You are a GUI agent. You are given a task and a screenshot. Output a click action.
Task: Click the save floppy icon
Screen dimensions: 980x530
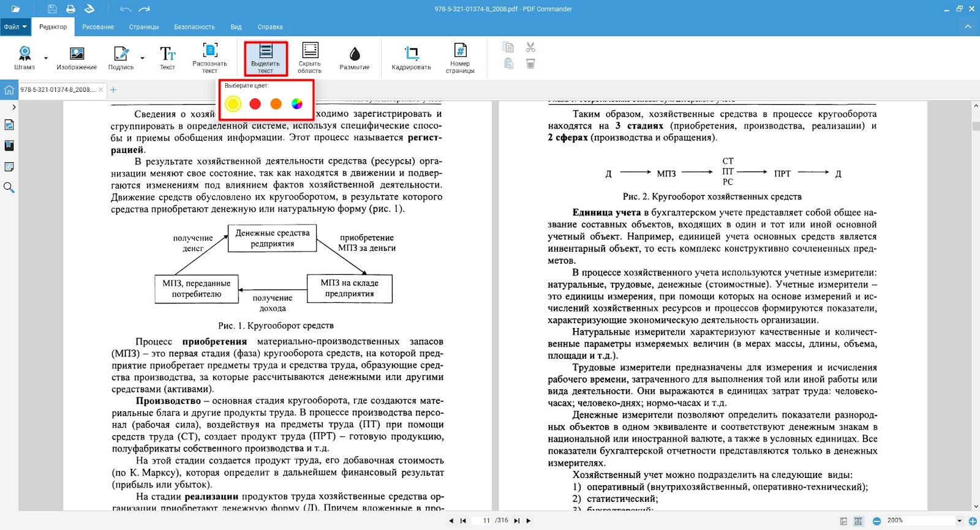(x=52, y=9)
